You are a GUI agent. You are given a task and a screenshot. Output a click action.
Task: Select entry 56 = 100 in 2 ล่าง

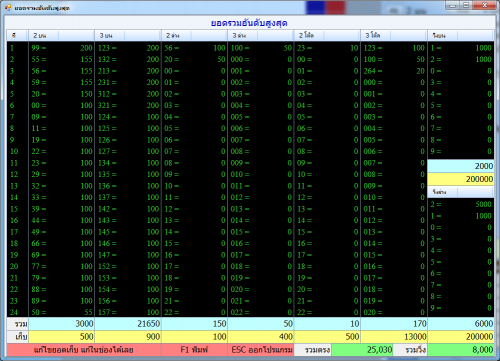point(195,48)
